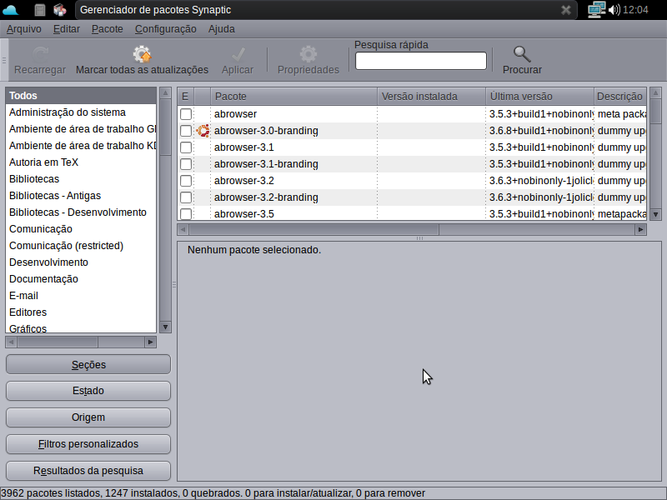This screenshot has height=500, width=667.
Task: Toggle the checkbox for abrowser-3.0-branding
Action: pyautogui.click(x=186, y=131)
